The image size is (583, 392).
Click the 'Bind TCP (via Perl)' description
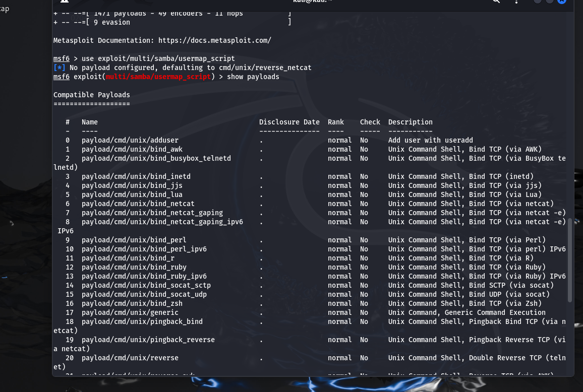coord(507,240)
